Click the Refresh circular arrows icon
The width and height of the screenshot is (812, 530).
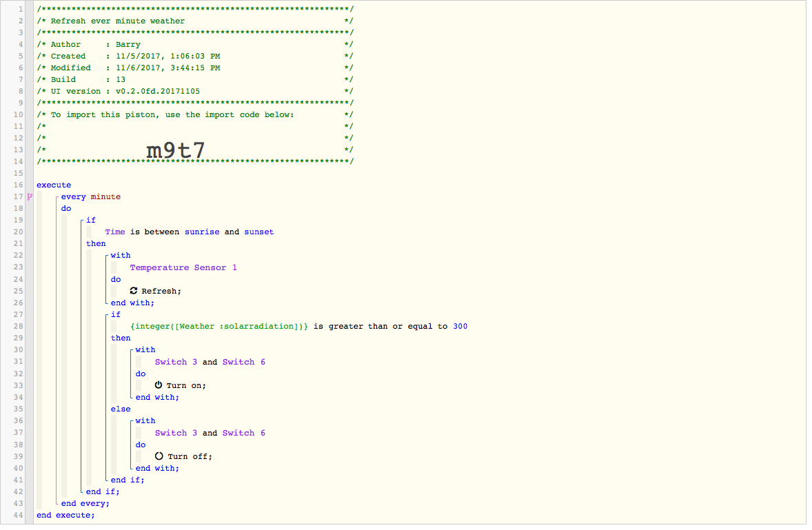[x=134, y=291]
